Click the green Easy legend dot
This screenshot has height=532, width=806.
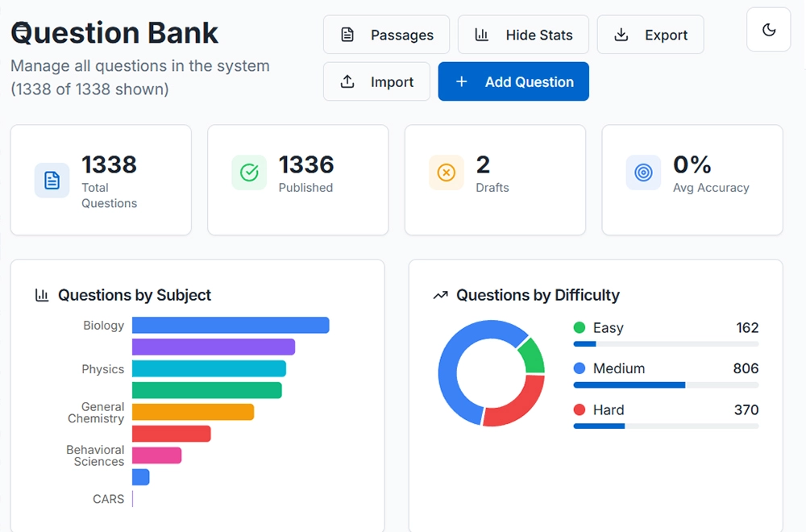[x=580, y=327]
